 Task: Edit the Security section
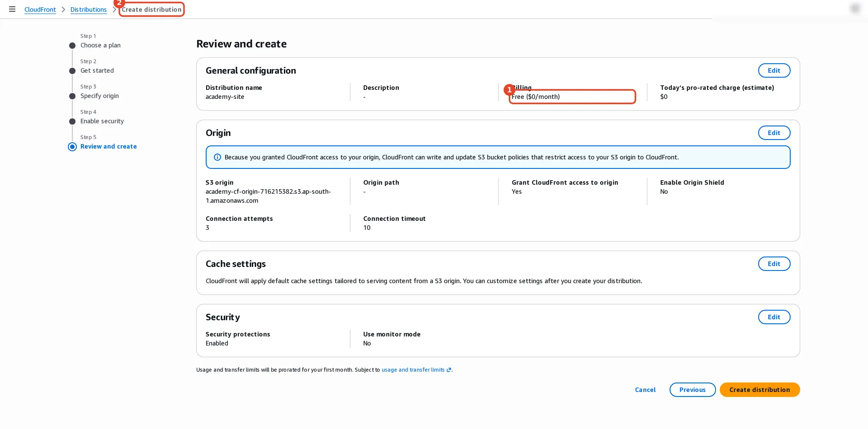click(774, 317)
